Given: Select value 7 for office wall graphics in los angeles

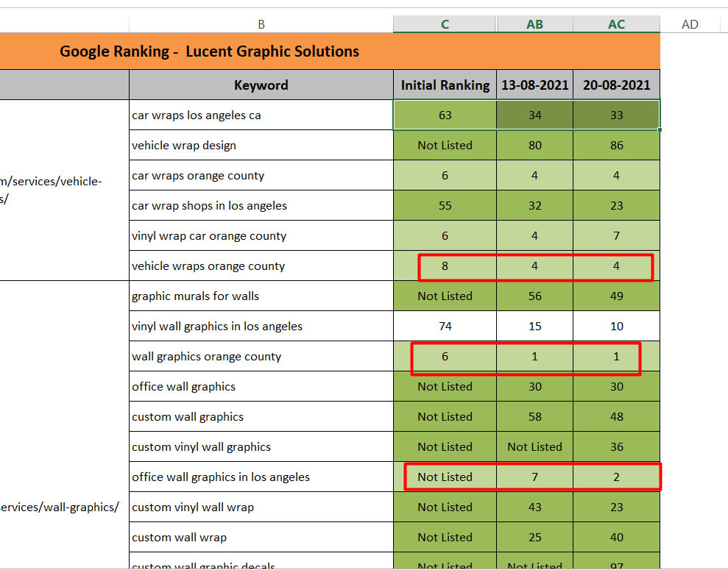Looking at the screenshot, I should (535, 477).
